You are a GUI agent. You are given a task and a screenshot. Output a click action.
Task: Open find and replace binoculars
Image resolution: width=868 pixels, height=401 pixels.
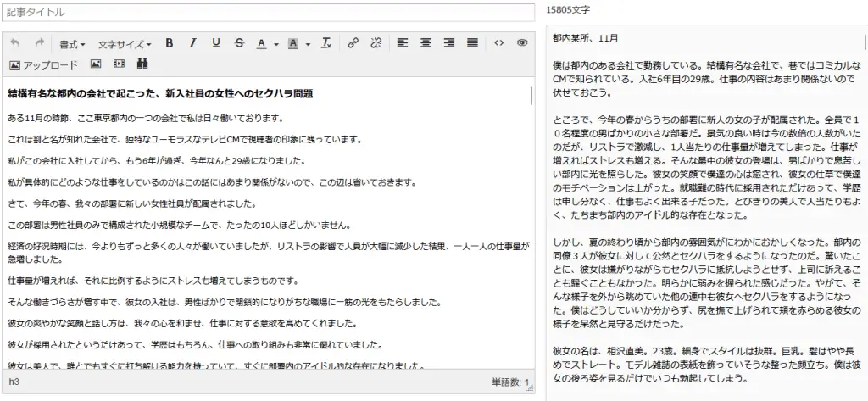(142, 64)
